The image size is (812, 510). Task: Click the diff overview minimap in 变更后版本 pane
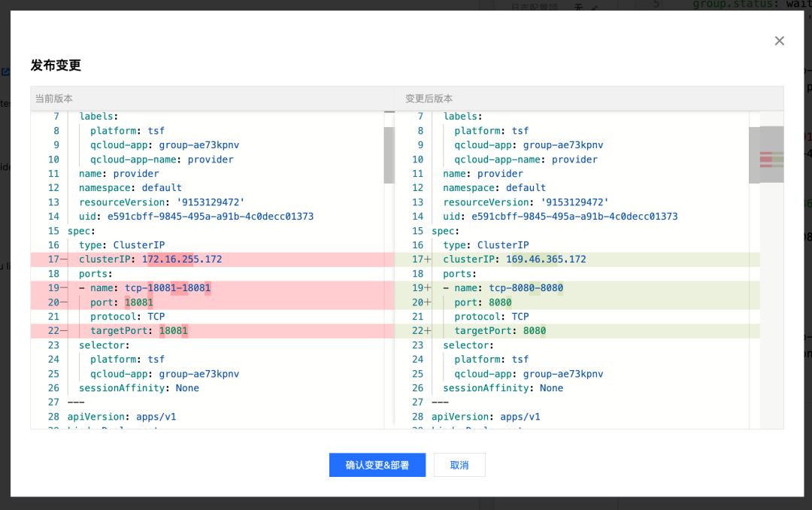pos(771,154)
